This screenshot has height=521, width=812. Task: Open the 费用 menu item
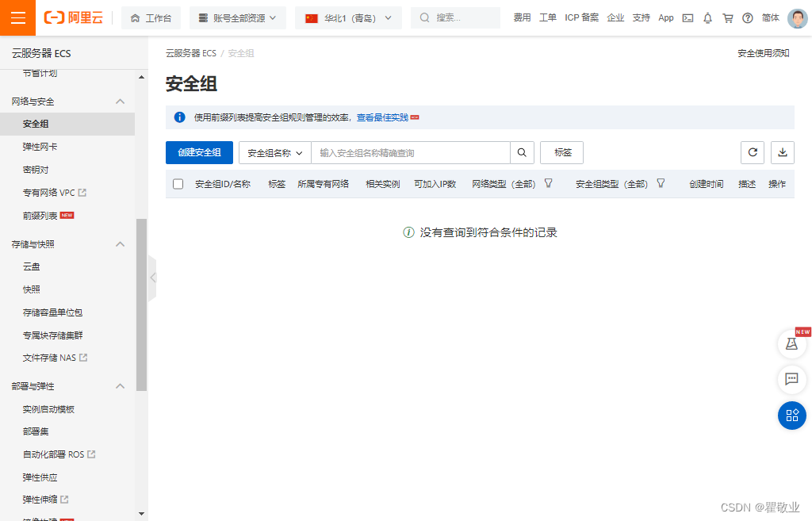(x=522, y=17)
